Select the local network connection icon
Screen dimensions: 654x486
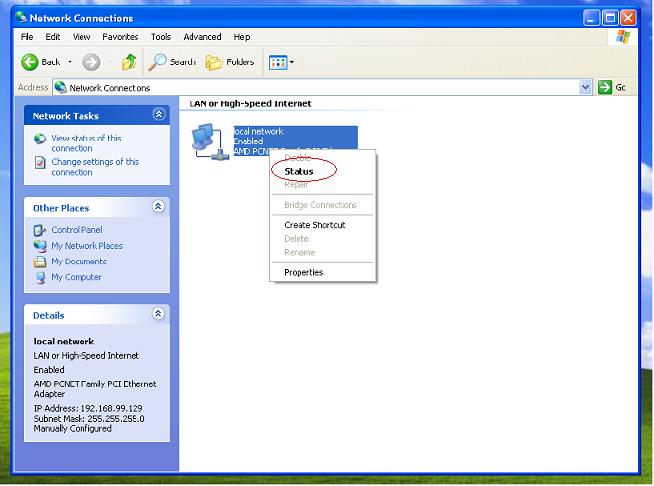210,142
